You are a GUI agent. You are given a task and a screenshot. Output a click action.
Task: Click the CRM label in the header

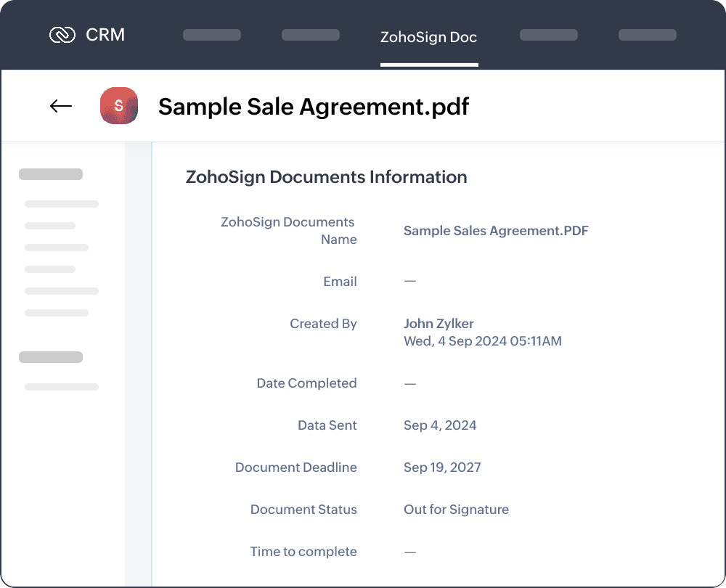[x=105, y=35]
